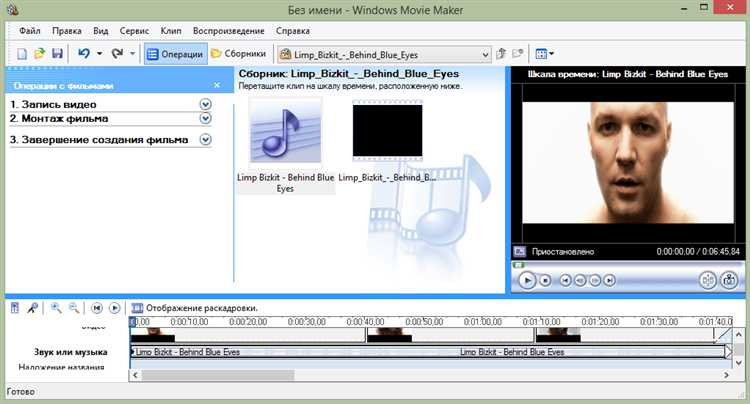Viewport: 750px width, 404px height.
Task: Open the narrate timeline microphone tool
Action: pos(32,308)
